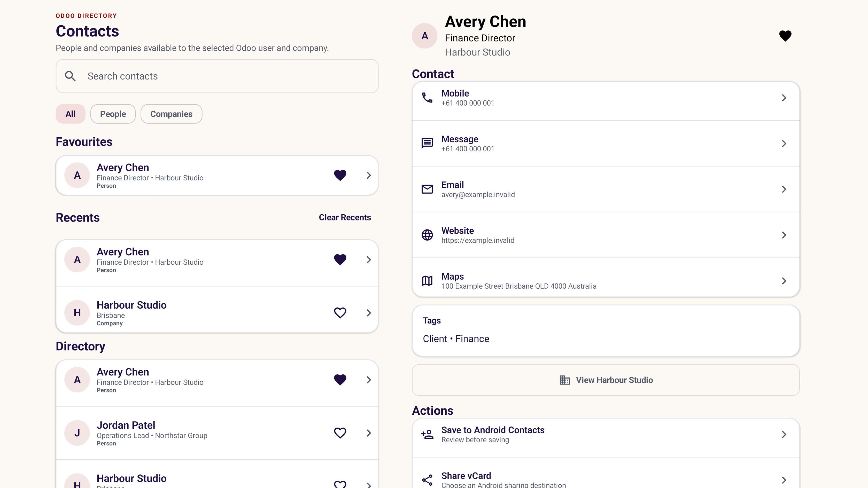
Task: Open Avery Chen's avatar in Favourites
Action: pos(77,175)
